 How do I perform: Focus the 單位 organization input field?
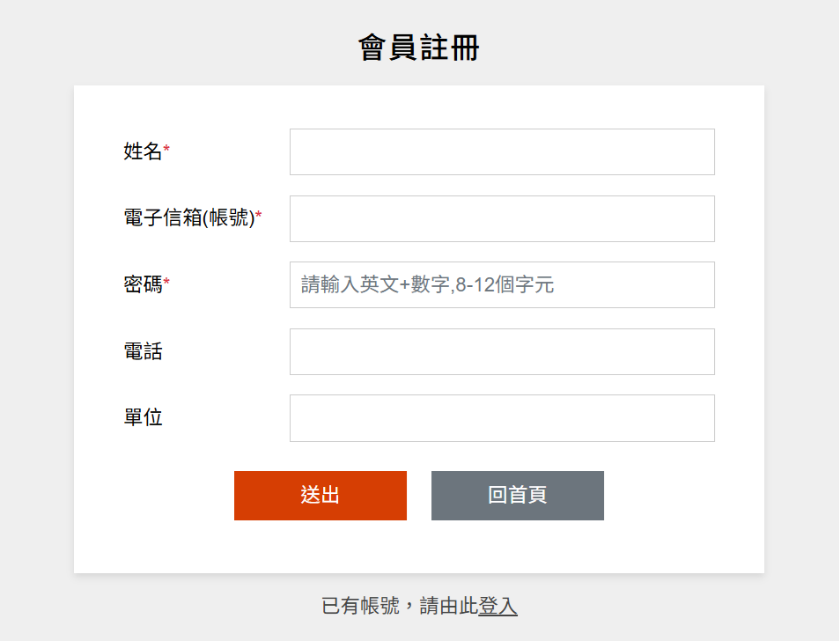[502, 418]
